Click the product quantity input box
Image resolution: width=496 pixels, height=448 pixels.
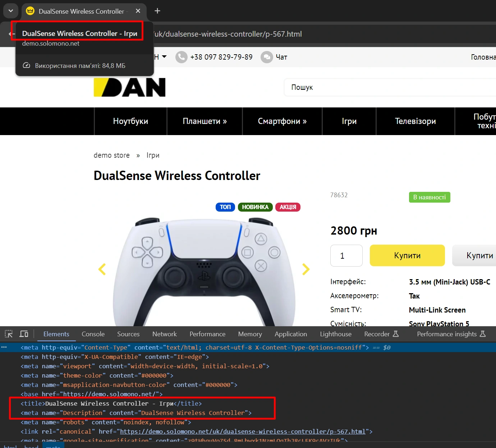click(x=346, y=255)
